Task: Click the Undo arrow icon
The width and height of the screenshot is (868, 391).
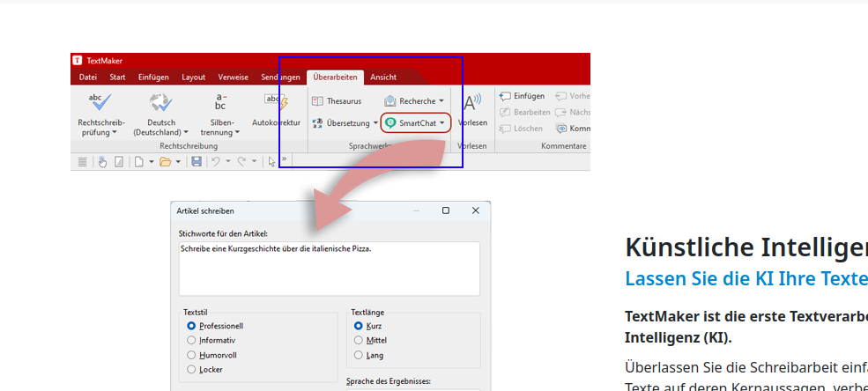Action: coord(215,162)
